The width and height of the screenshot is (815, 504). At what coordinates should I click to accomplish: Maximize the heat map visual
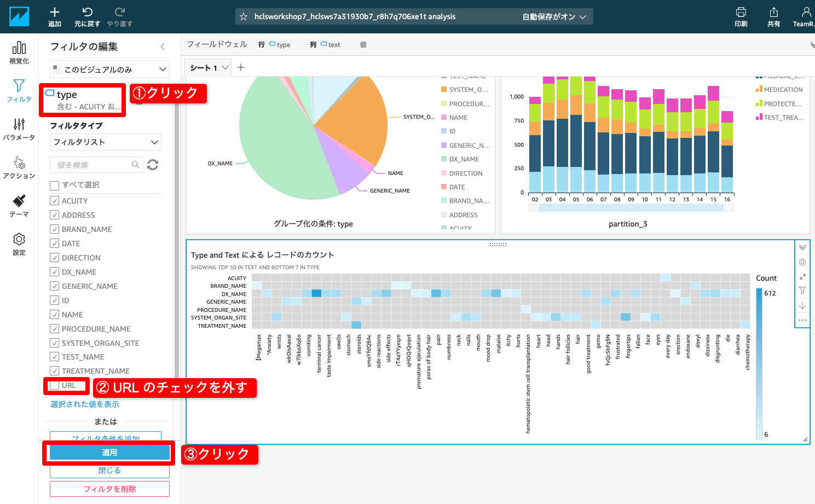(x=802, y=276)
